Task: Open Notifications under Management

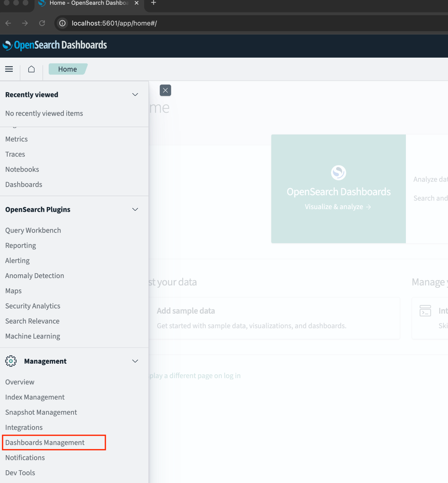Action: tap(25, 458)
